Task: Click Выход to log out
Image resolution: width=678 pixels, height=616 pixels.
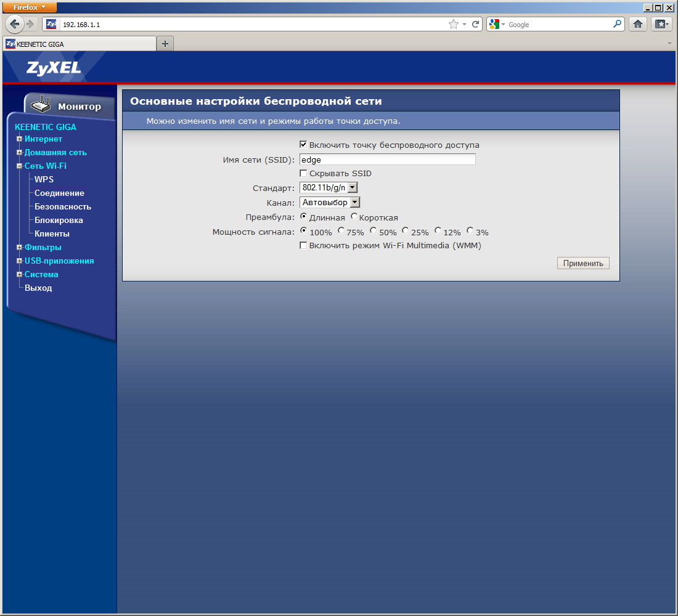Action: click(38, 288)
